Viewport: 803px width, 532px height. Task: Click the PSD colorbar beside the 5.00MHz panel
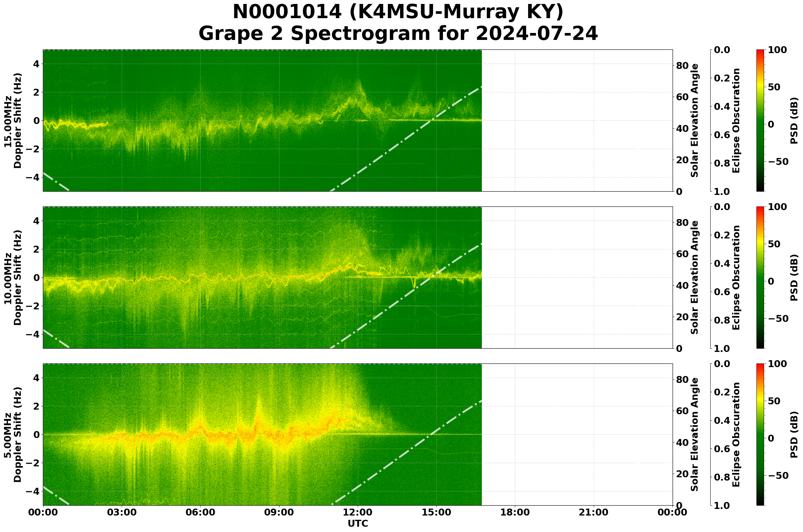click(x=760, y=435)
